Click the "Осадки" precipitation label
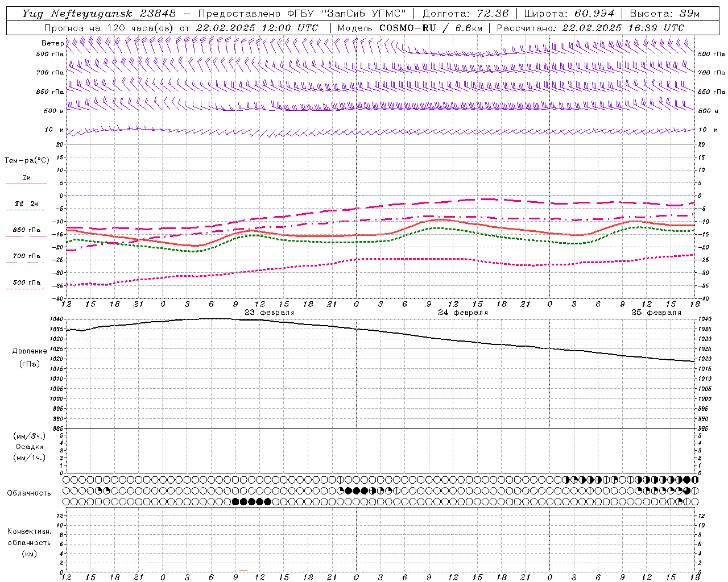 pyautogui.click(x=30, y=447)
